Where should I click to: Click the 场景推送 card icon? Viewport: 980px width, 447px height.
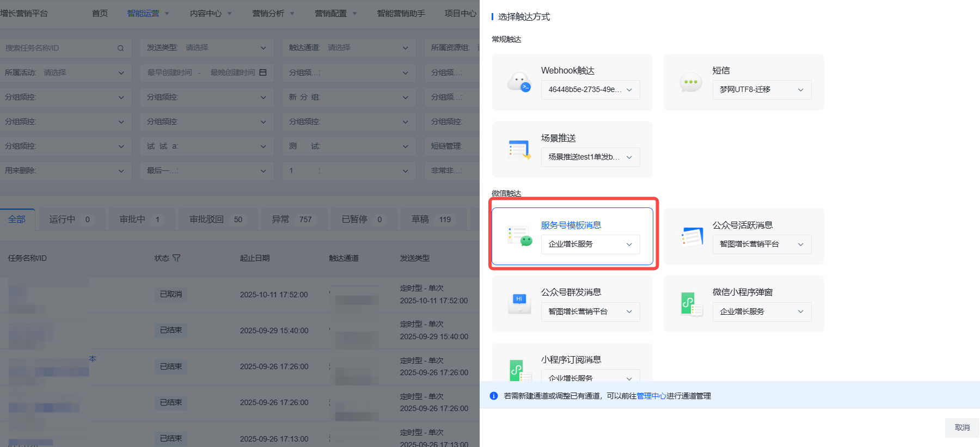(x=519, y=150)
